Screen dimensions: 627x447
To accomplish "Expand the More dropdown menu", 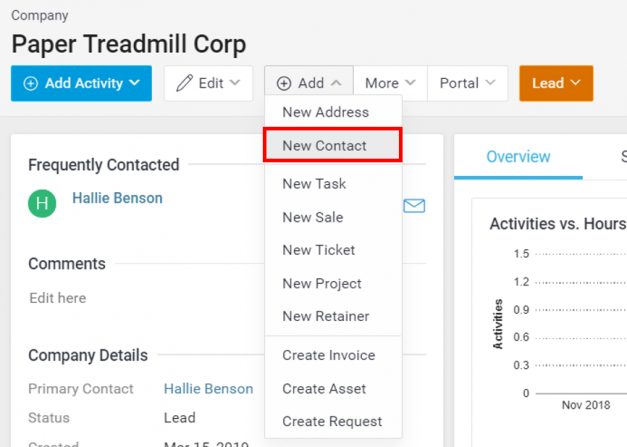I will point(389,83).
